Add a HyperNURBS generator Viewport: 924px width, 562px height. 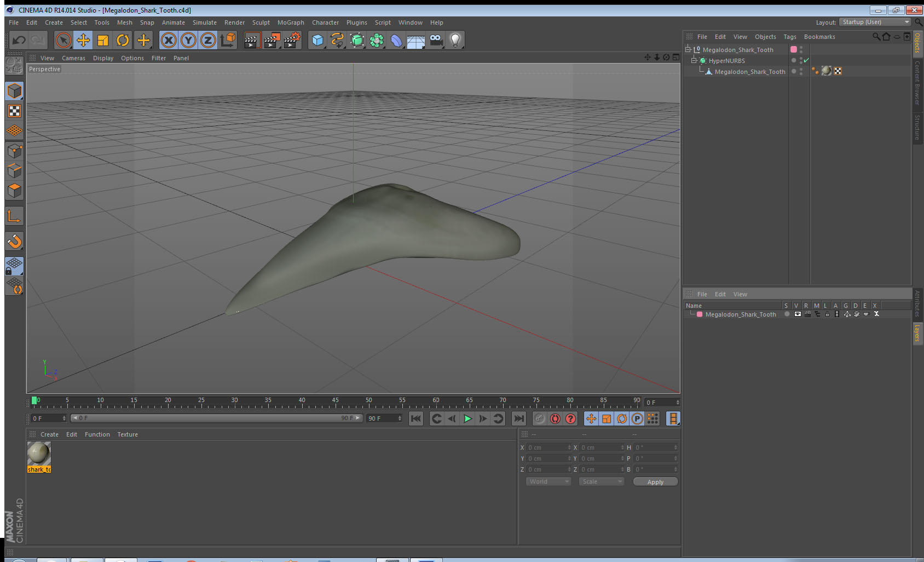click(357, 40)
